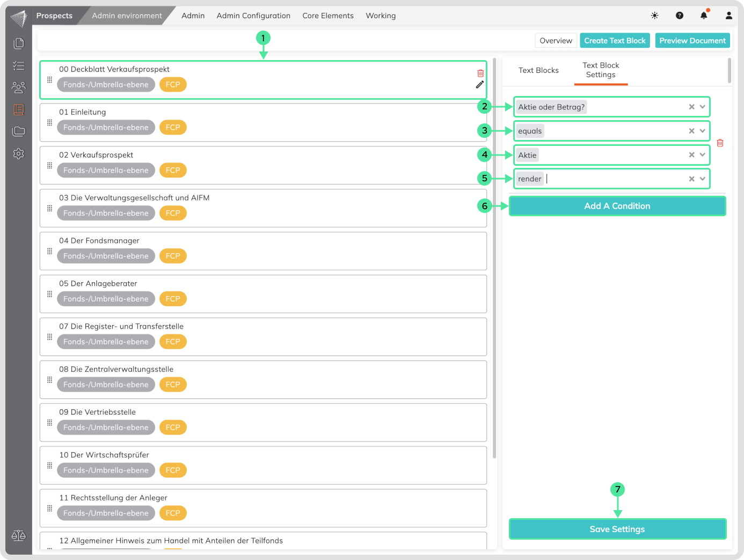Click the users group sidebar icon
The image size is (744, 560).
pyautogui.click(x=19, y=87)
